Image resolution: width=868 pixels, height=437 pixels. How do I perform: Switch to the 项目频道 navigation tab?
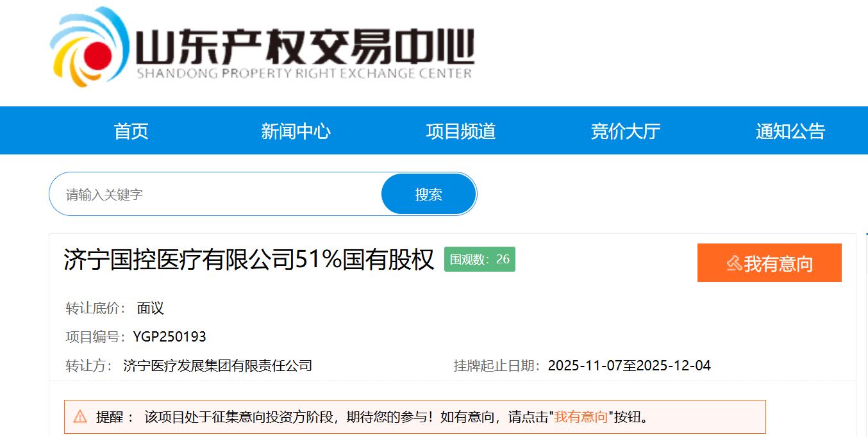pyautogui.click(x=460, y=131)
